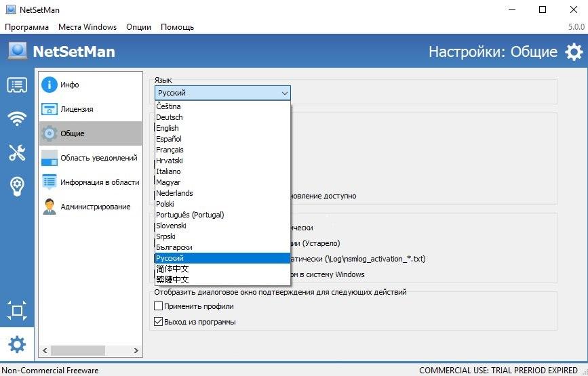Select the gear settings icon at bottom-left

17,345
